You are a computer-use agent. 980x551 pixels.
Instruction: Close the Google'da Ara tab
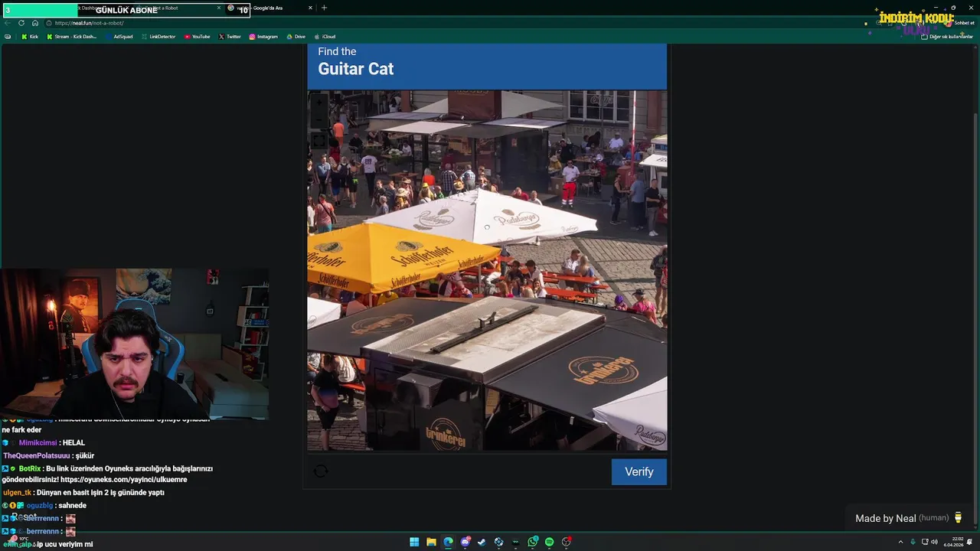[x=310, y=8]
